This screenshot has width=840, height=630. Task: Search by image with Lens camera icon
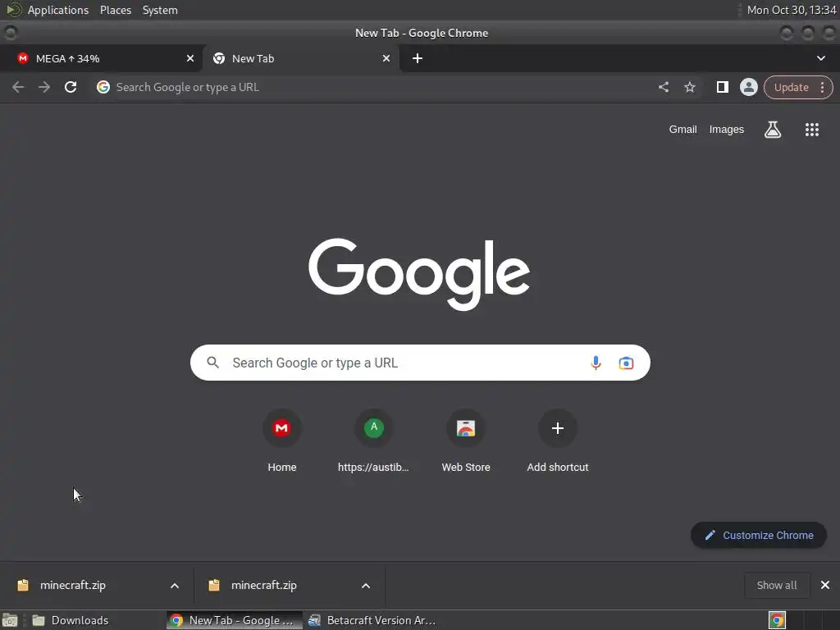pos(626,363)
